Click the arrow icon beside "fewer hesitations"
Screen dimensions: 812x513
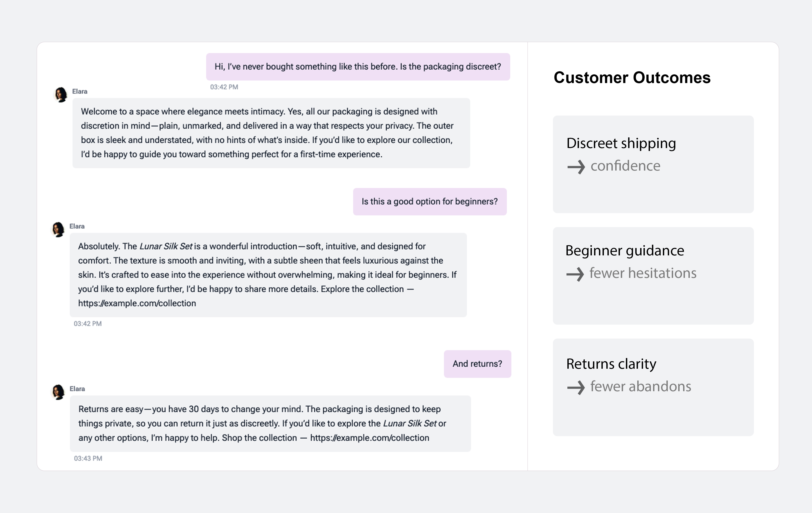[575, 274]
